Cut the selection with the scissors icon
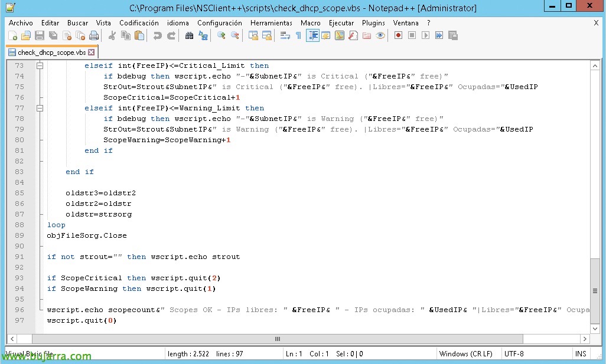The height and width of the screenshot is (364, 606). 112,36
